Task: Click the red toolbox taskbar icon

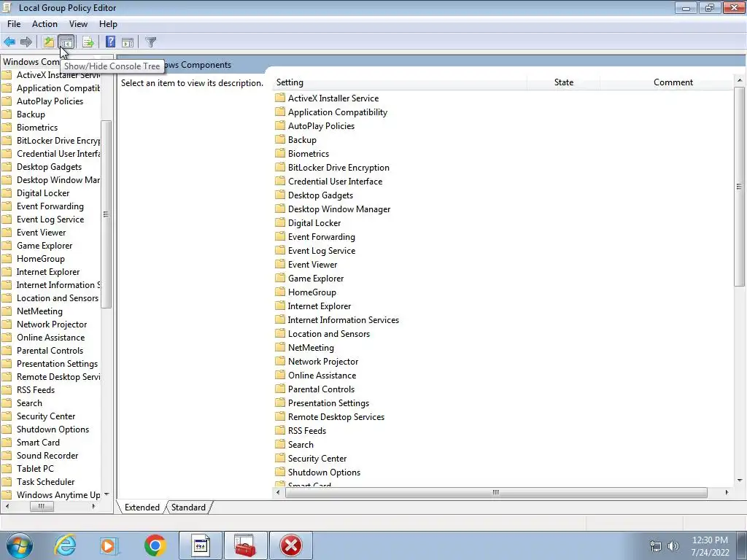Action: 245,545
